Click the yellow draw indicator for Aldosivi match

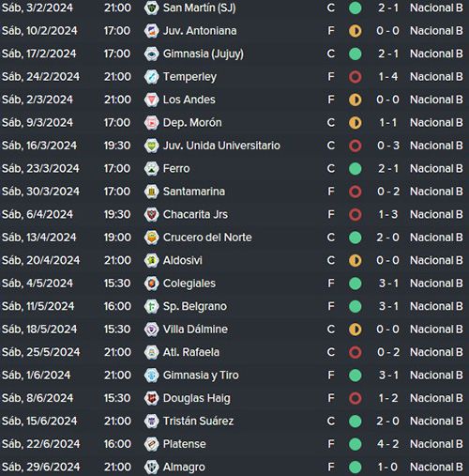[x=355, y=260]
